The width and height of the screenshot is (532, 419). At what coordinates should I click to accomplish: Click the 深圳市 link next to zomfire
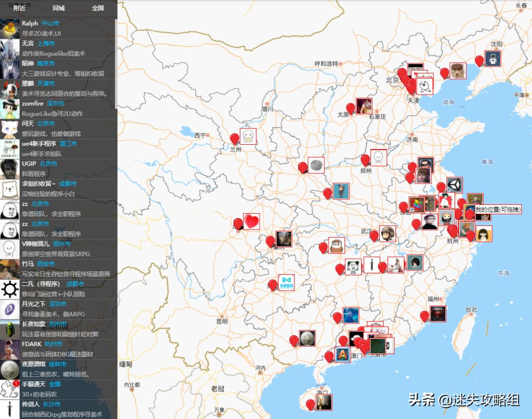pyautogui.click(x=56, y=103)
